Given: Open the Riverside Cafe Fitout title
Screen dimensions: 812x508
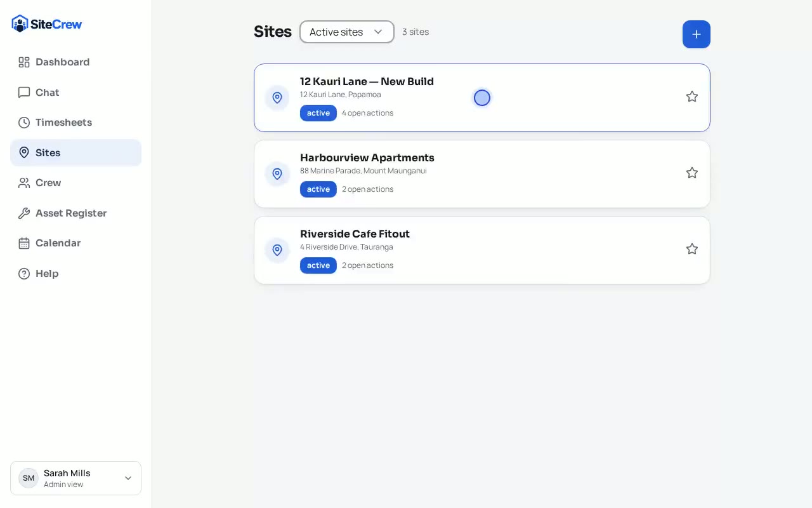Looking at the screenshot, I should tap(355, 234).
